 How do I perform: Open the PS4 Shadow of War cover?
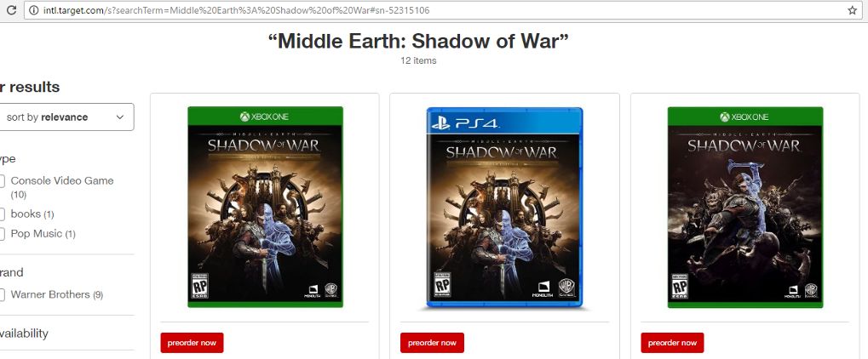505,207
